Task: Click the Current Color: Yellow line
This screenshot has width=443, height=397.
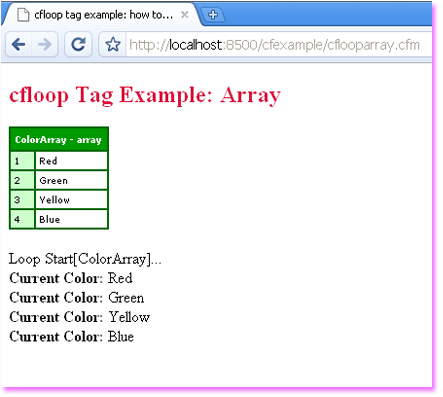Action: point(80,317)
